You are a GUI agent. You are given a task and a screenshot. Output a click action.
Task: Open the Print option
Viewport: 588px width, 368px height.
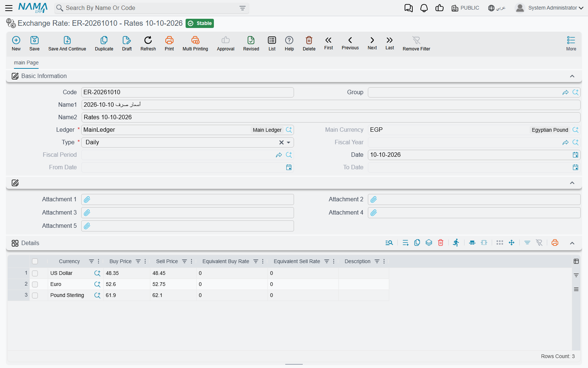[169, 40]
